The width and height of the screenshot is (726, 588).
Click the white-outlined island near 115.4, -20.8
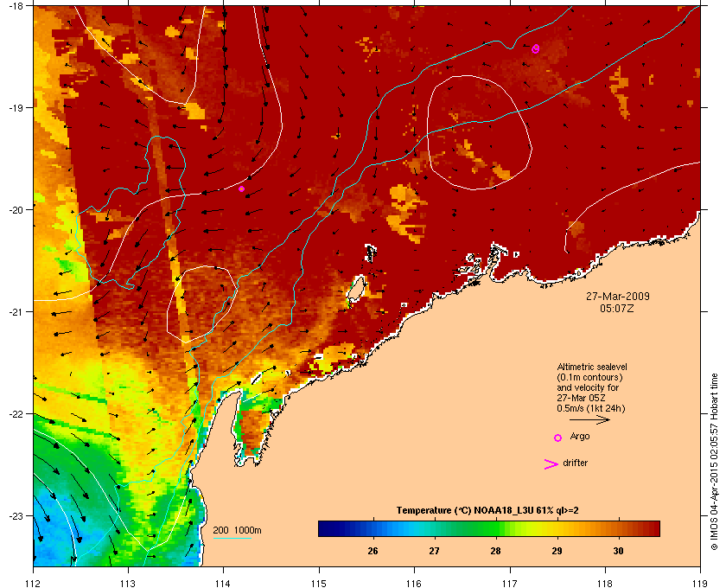click(x=356, y=289)
